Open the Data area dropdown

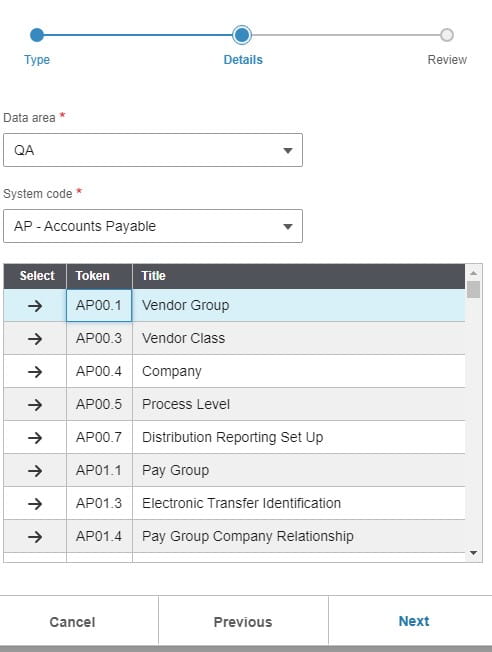point(153,150)
